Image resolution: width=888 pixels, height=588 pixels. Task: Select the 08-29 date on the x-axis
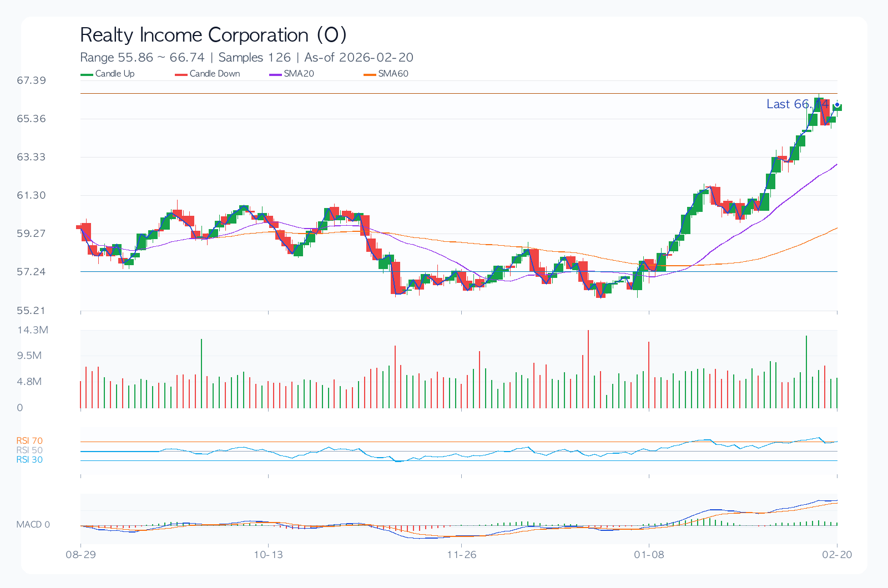81,555
